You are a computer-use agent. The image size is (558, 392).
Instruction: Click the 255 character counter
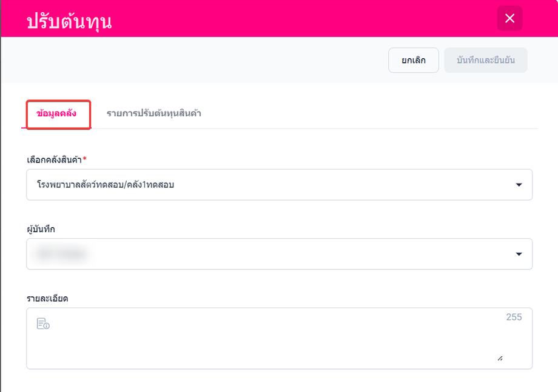pyautogui.click(x=514, y=317)
